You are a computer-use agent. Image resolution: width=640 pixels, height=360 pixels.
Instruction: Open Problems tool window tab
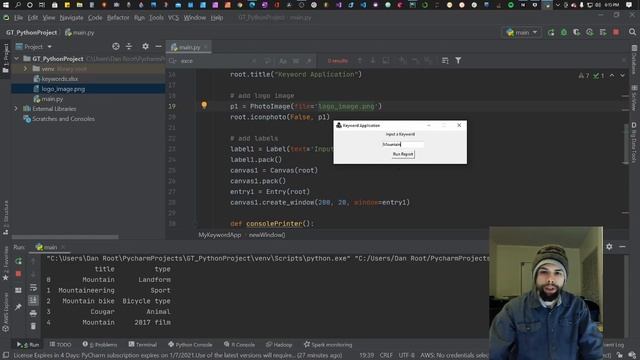(x=100, y=344)
